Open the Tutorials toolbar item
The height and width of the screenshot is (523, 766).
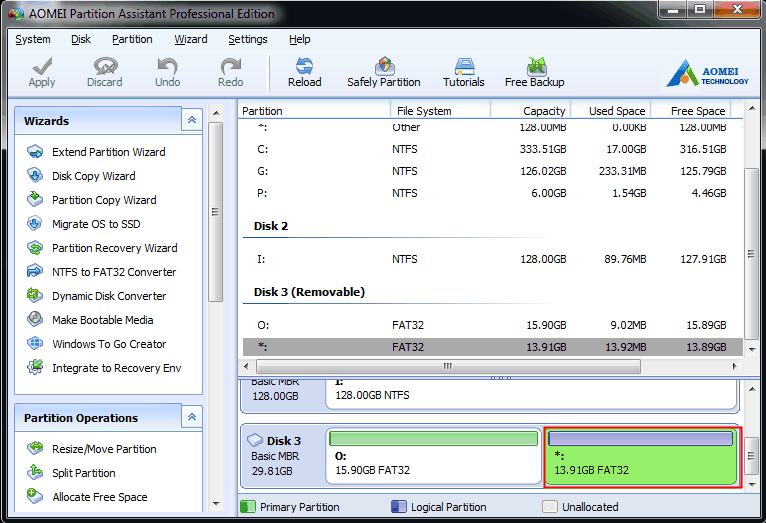click(x=464, y=72)
